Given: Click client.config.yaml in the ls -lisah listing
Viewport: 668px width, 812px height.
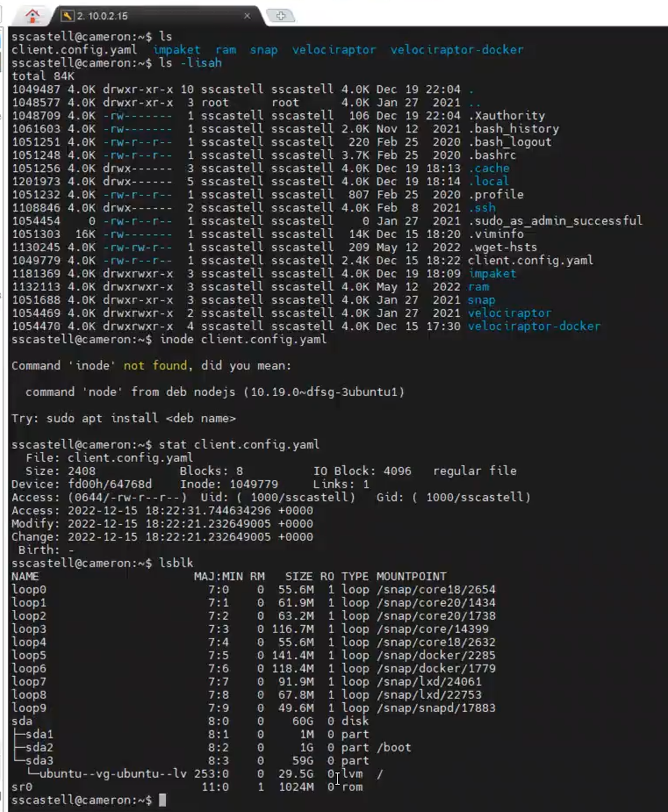Looking at the screenshot, I should click(x=530, y=261).
